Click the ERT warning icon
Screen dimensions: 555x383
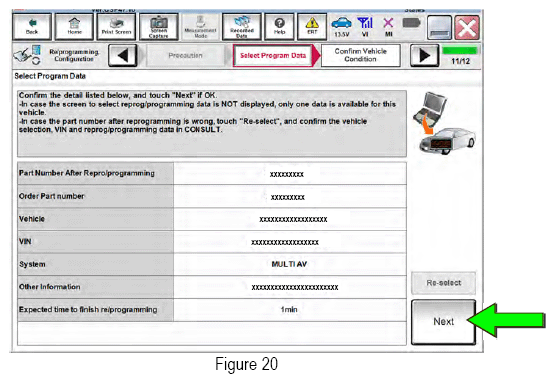312,27
